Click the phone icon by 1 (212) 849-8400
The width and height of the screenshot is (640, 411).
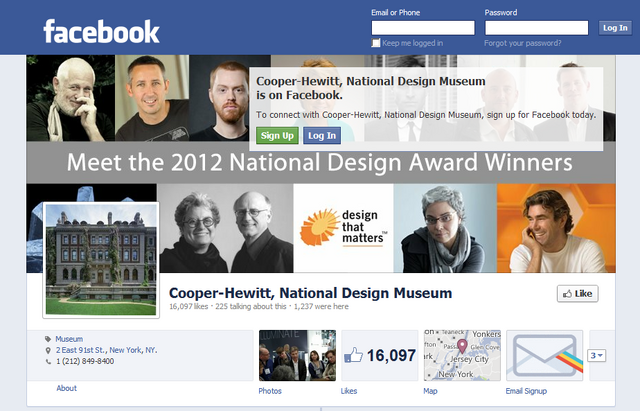coord(48,361)
